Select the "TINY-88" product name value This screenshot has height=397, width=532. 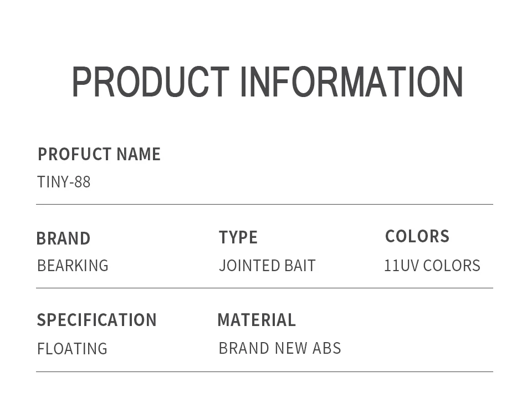click(64, 182)
